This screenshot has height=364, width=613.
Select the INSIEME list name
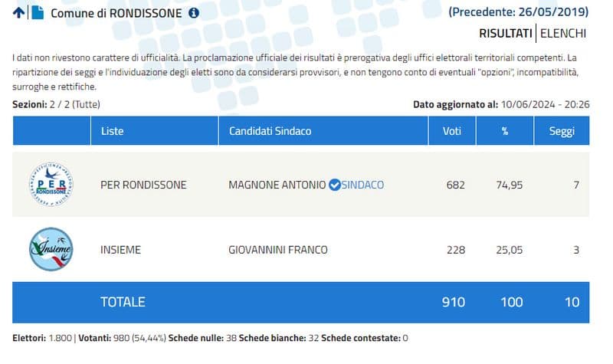tap(121, 250)
